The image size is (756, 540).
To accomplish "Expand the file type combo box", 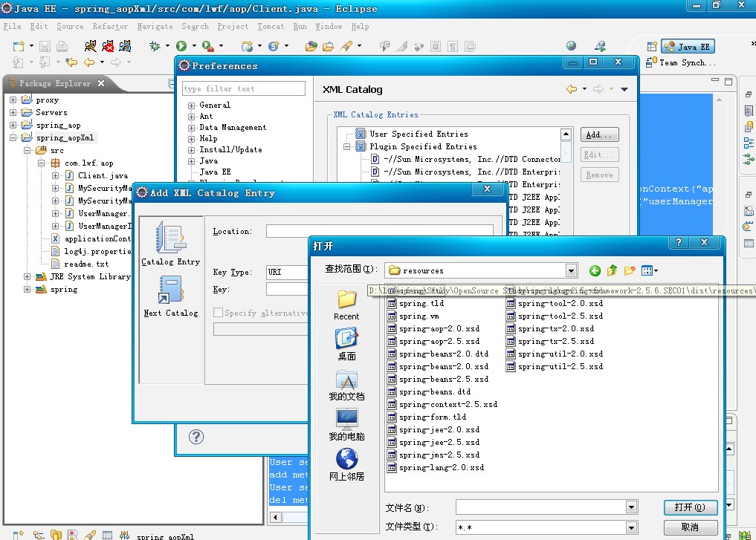I will coord(631,527).
